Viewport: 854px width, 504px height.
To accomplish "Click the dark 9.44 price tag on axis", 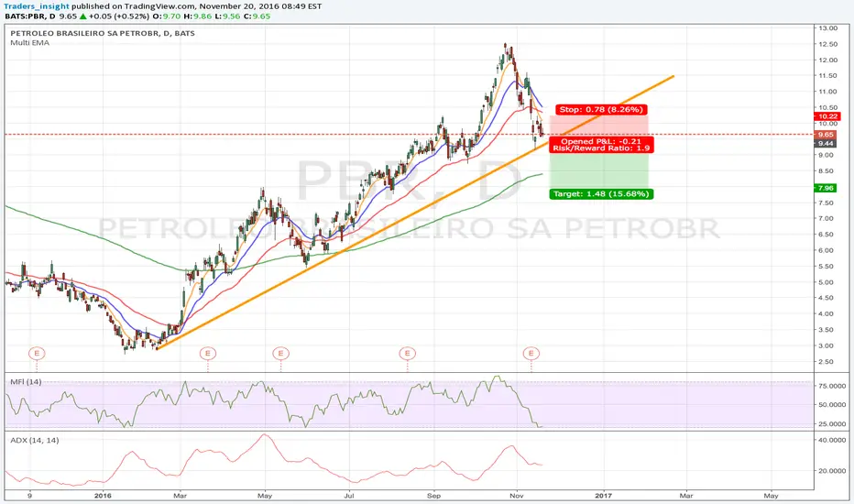I will tap(825, 144).
